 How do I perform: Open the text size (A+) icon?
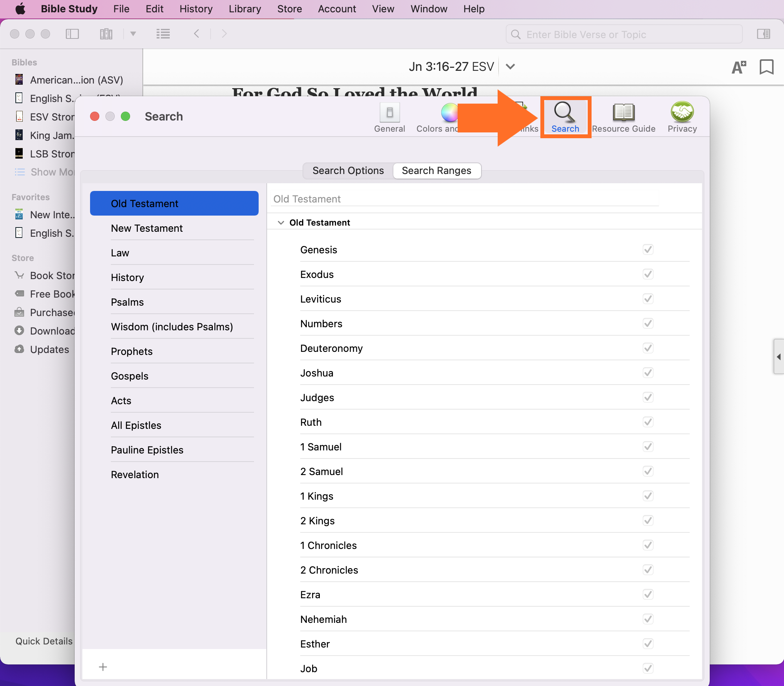point(738,67)
